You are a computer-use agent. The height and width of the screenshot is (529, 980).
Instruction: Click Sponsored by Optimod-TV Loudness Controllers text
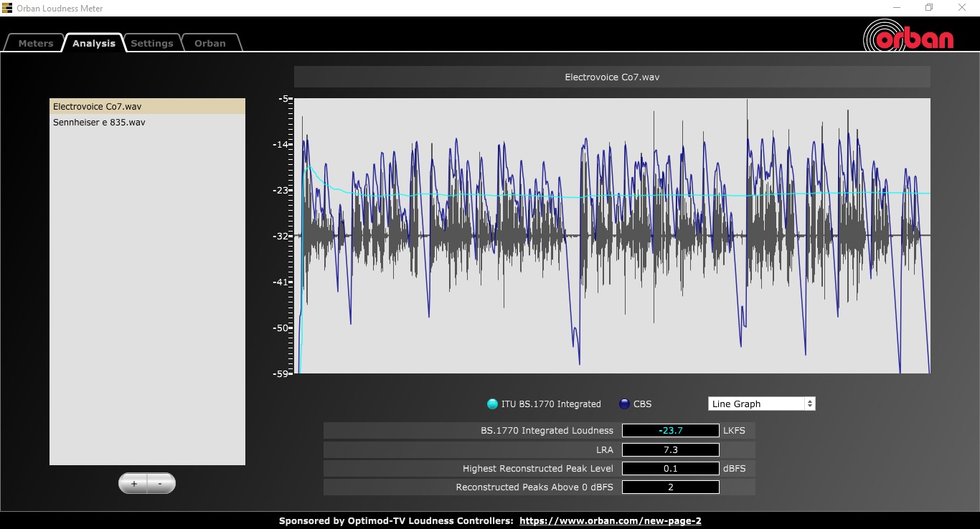pyautogui.click(x=396, y=521)
